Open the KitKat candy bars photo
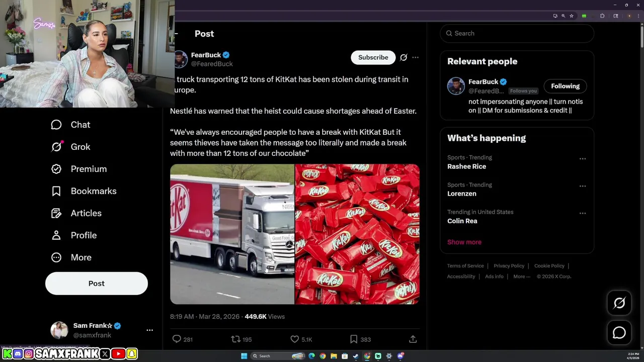Viewport: 644px width, 362px height. pos(357,234)
